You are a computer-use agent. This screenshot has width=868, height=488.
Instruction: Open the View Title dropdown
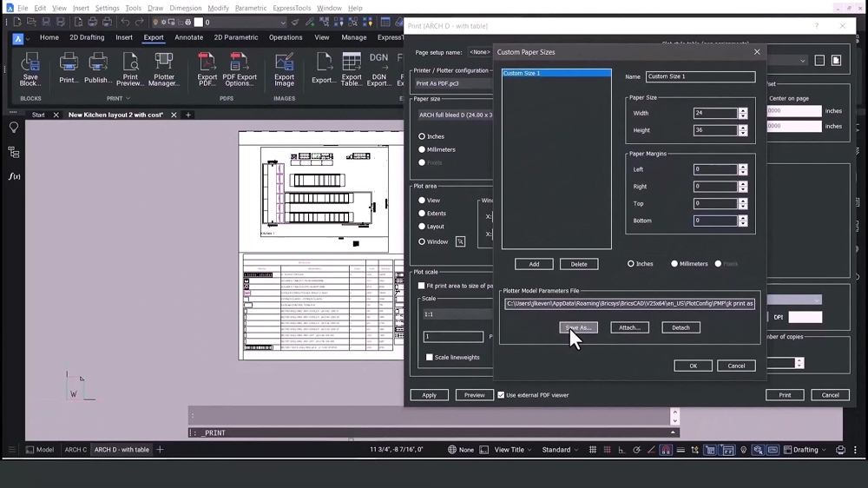pyautogui.click(x=513, y=450)
